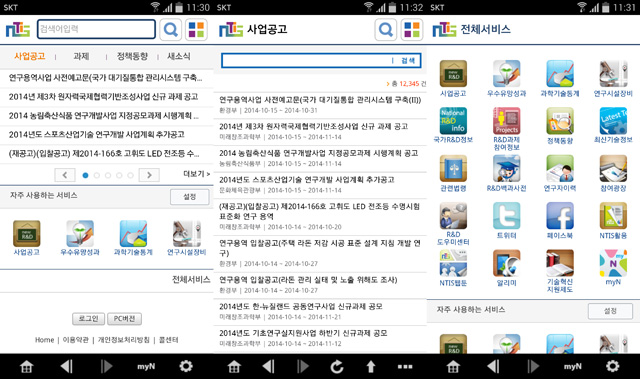Tap three-dots more icon in 사업공고 bottom bar
The height and width of the screenshot is (379, 640).
[x=405, y=366]
